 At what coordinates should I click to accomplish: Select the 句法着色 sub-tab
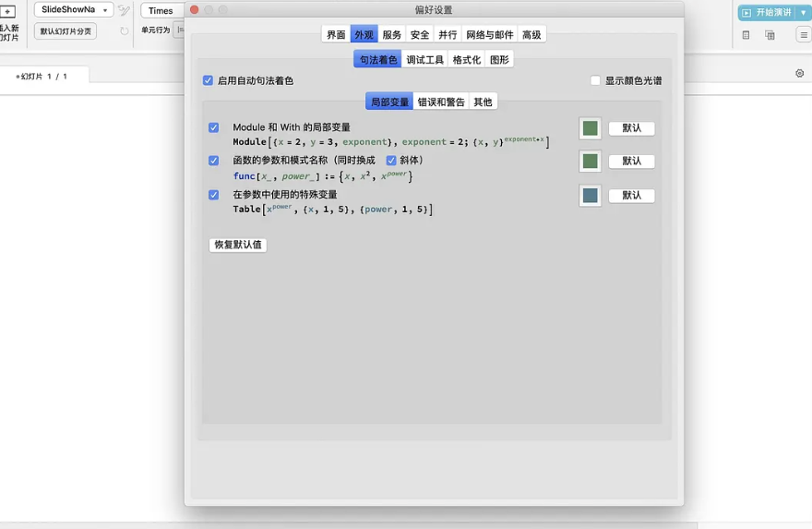377,59
